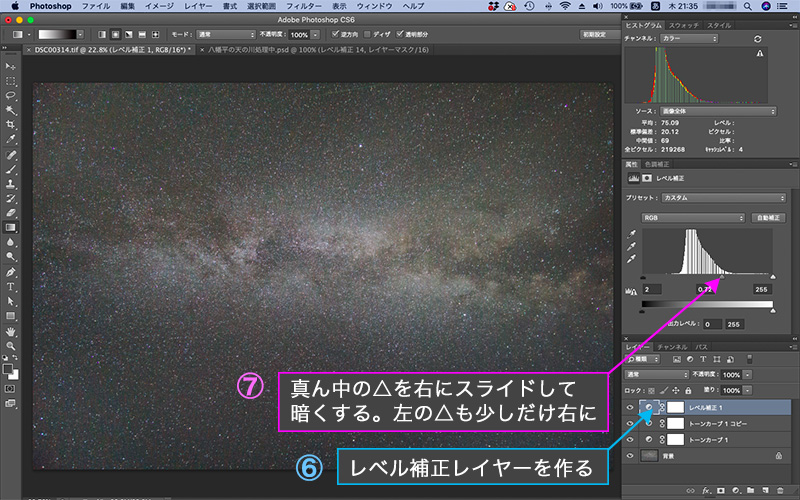Select the Rectangle shape tool
This screenshot has width=800, height=500.
10,316
